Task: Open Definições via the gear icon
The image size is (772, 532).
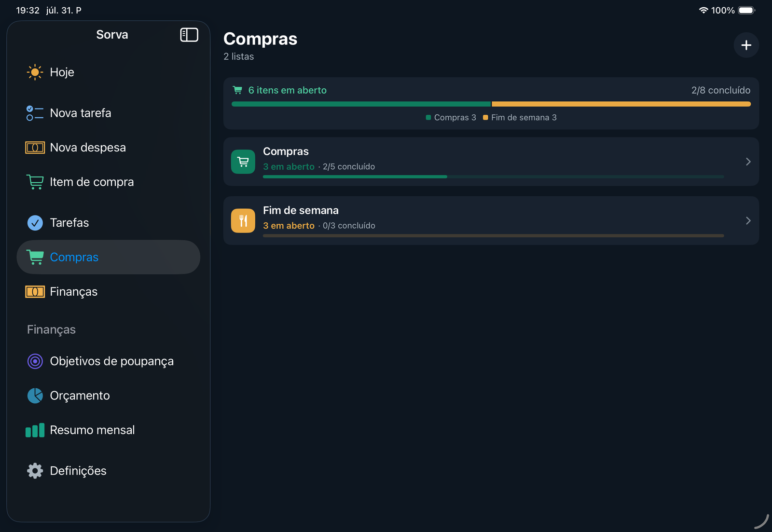Action: pos(35,471)
